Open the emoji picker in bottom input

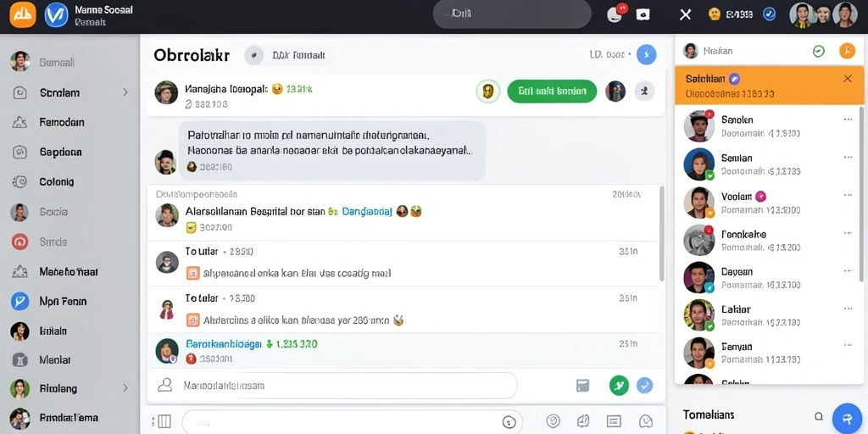[509, 422]
